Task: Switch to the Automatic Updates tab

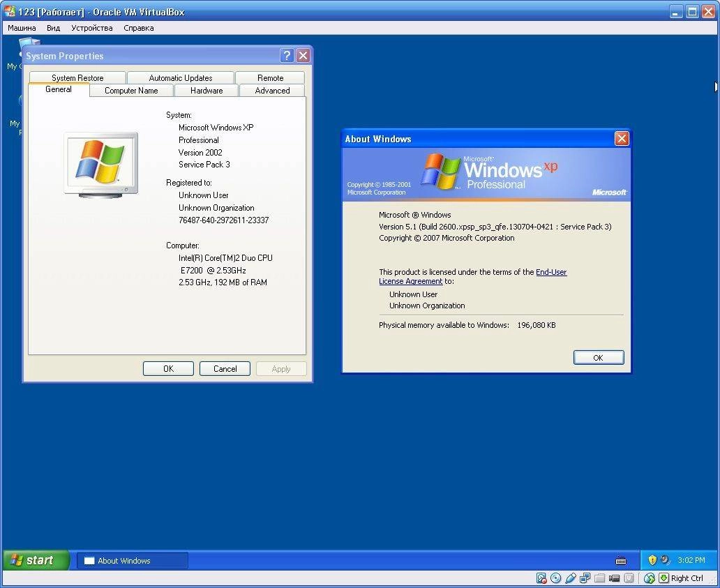Action: point(181,77)
